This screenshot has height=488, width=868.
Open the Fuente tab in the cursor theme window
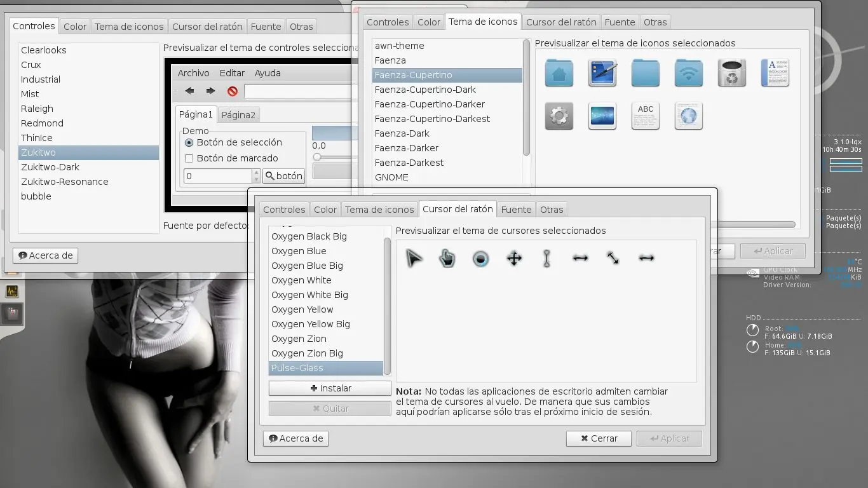[516, 210]
